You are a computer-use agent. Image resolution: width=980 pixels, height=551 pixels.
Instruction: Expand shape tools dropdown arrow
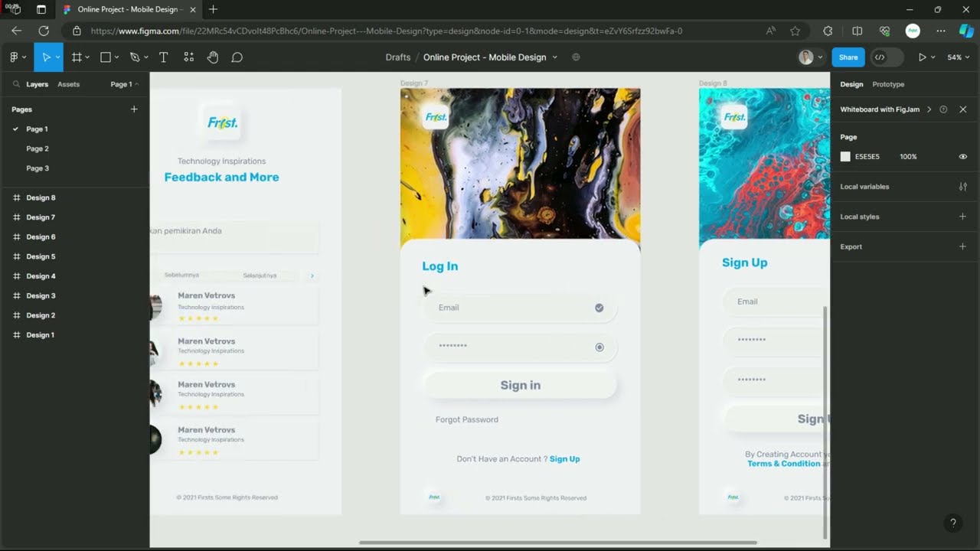click(x=116, y=57)
